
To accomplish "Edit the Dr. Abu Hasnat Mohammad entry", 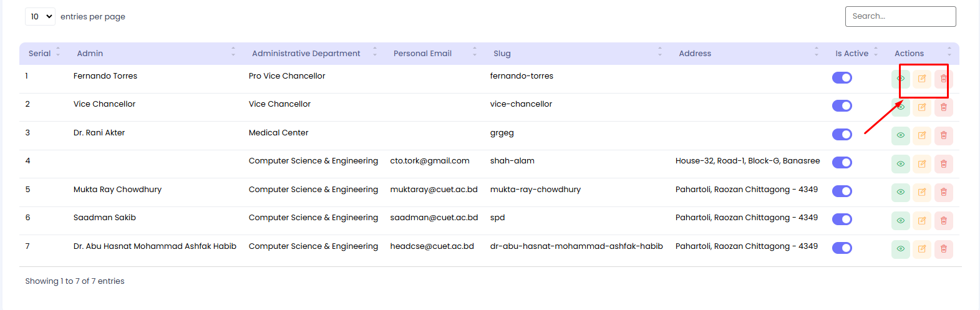I will 921,249.
